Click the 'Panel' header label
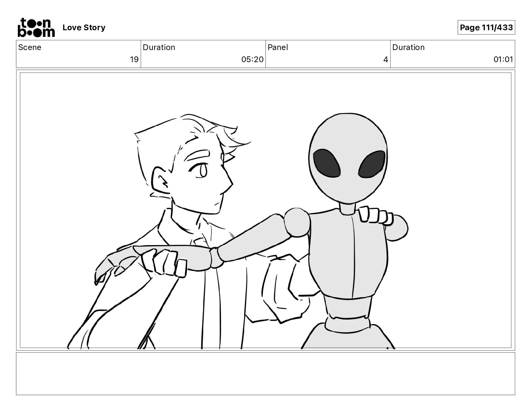532x411 pixels. [x=278, y=47]
